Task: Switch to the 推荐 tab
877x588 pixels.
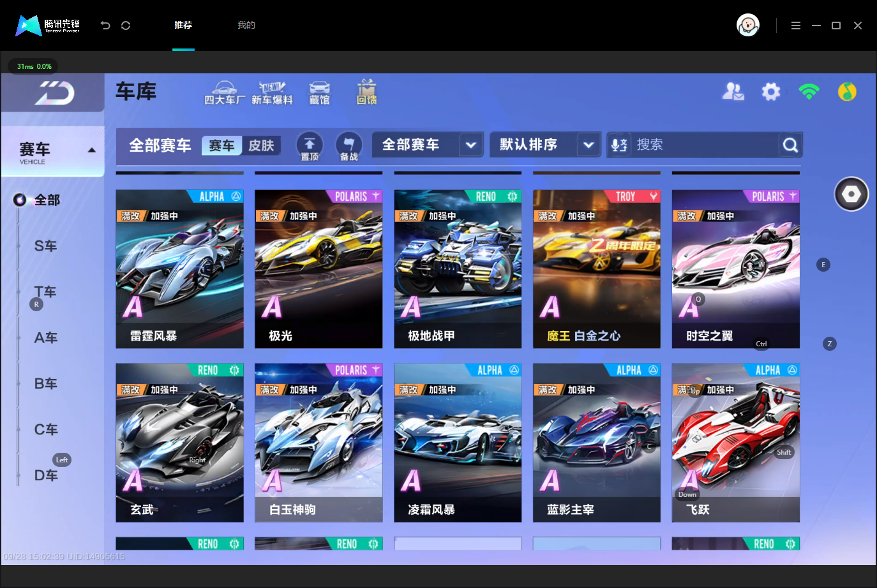Action: [183, 26]
